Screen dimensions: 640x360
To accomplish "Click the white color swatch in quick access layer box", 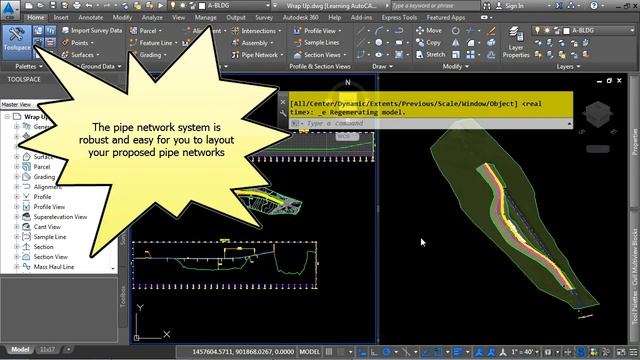I will [x=202, y=6].
